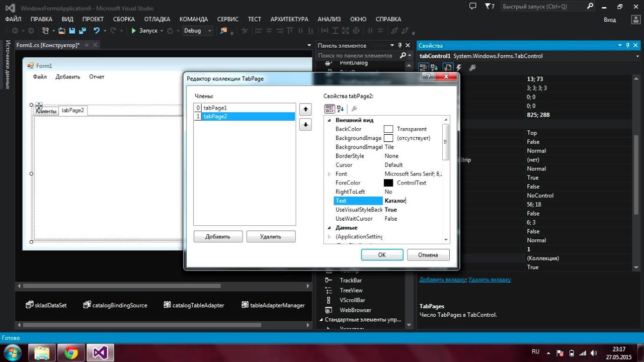Open the notifications flag icon showing 7
The height and width of the screenshot is (362, 644).
490,6
